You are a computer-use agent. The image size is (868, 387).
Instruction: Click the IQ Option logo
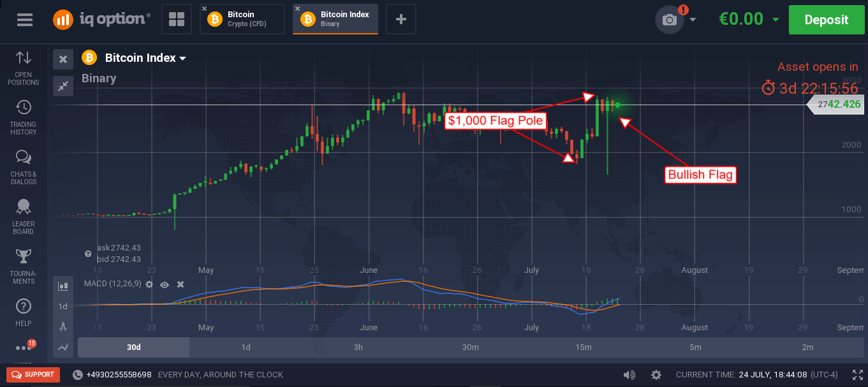tap(102, 20)
